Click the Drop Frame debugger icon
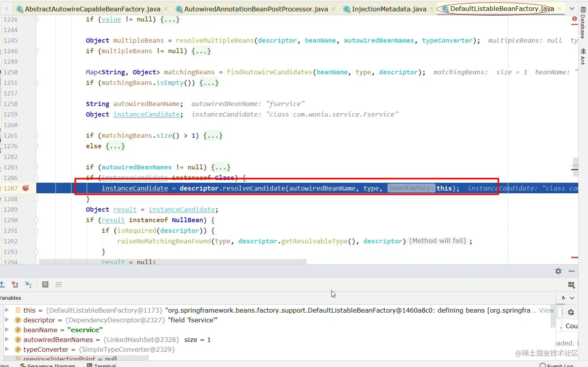Screen dimensions: 588x367 tap(15, 284)
